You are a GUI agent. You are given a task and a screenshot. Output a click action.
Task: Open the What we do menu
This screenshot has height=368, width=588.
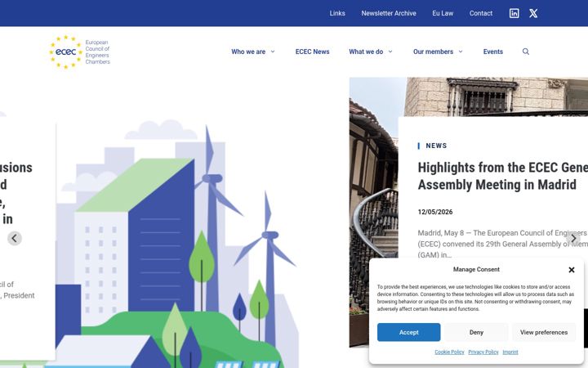(366, 52)
